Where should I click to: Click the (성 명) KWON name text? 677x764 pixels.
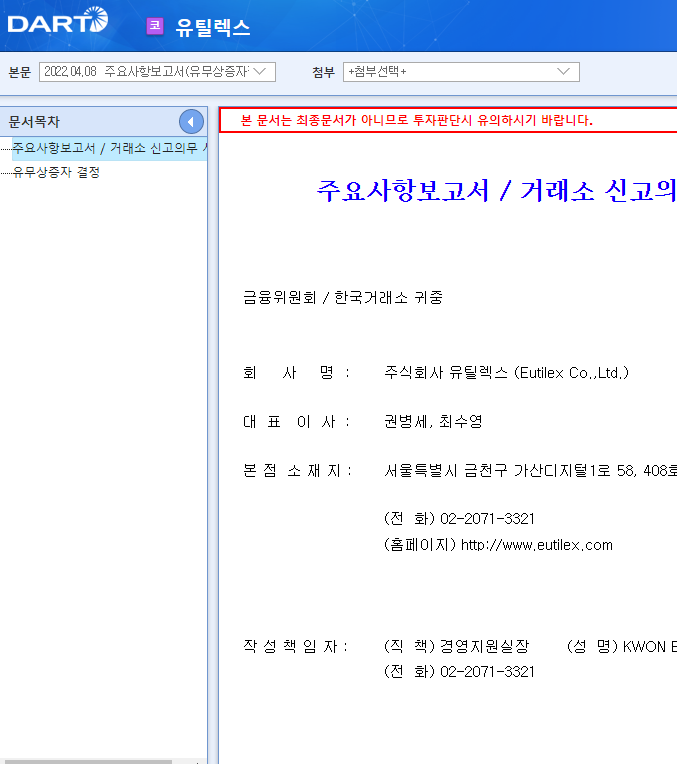622,647
